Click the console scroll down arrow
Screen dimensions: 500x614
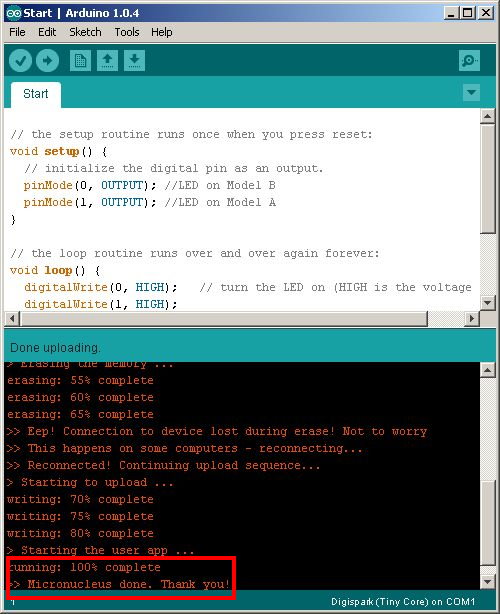coord(487,581)
